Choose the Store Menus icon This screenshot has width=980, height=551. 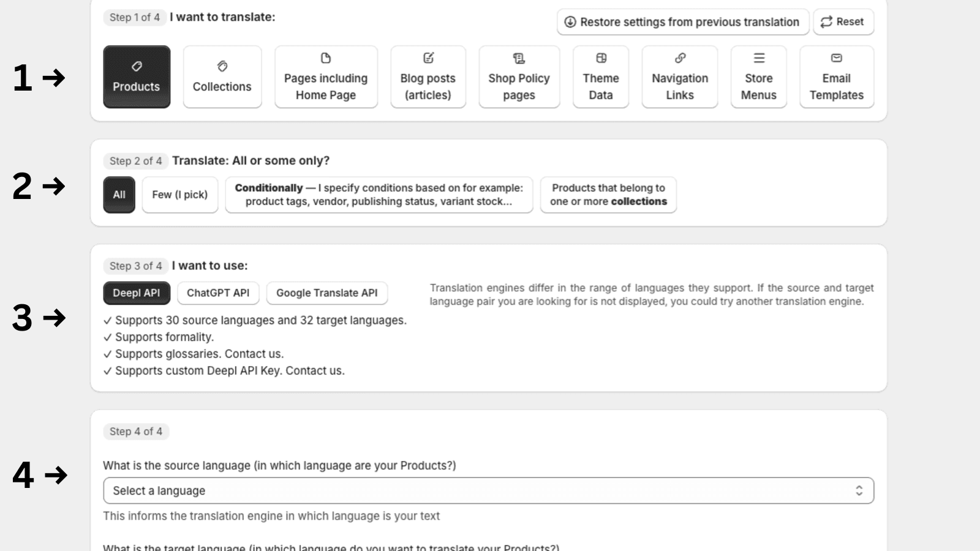(x=758, y=59)
